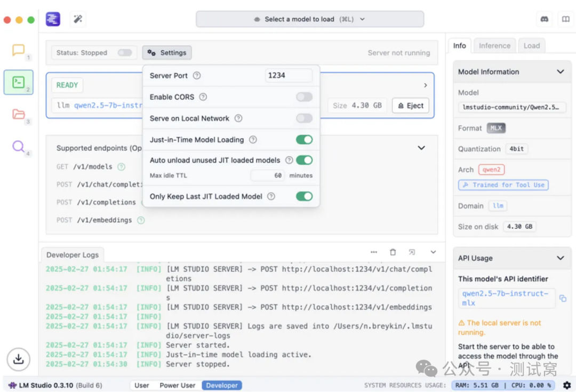Switch to the Info tab
Image resolution: width=576 pixels, height=392 pixels.
459,45
